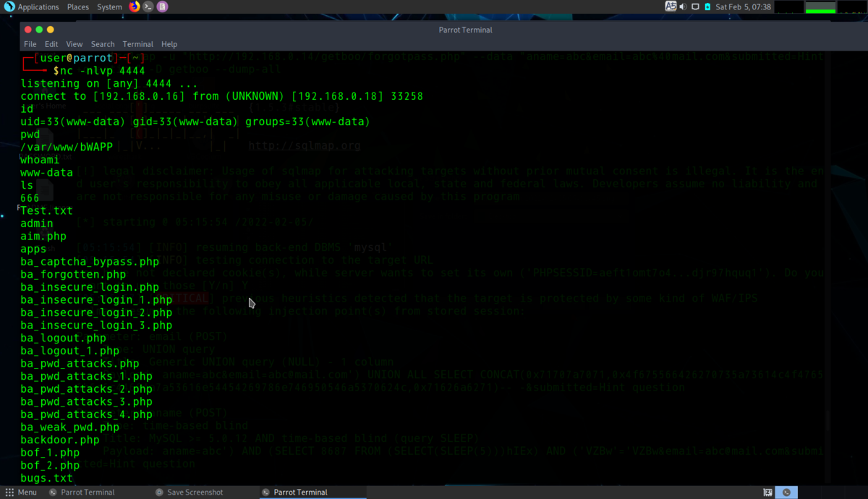Click the '/var/www/bWAPP' path text
The height and width of the screenshot is (499, 868).
[x=67, y=147]
